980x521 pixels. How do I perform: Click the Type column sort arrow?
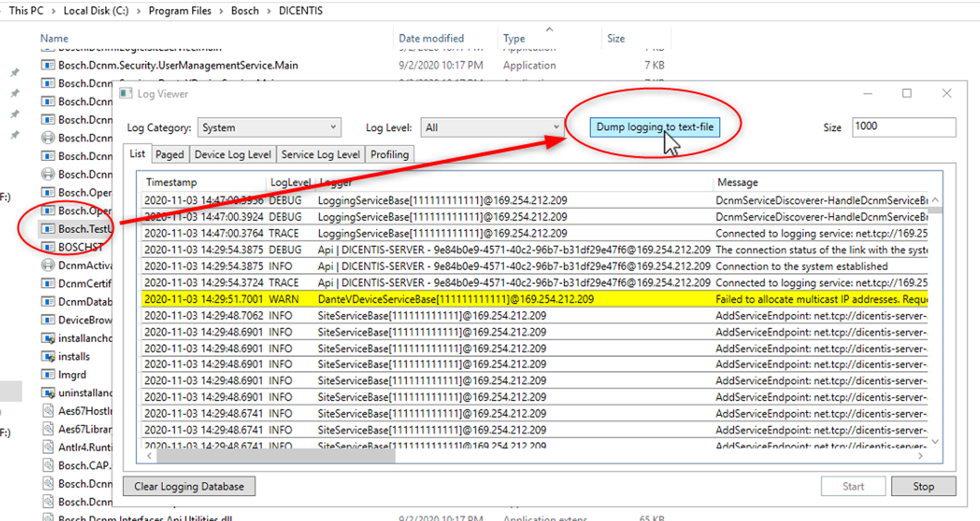[x=549, y=30]
